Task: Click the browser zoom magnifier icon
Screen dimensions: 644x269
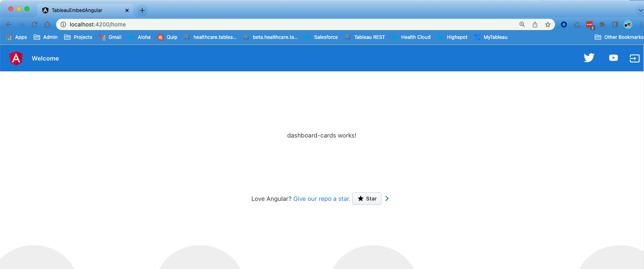Action: 522,24
